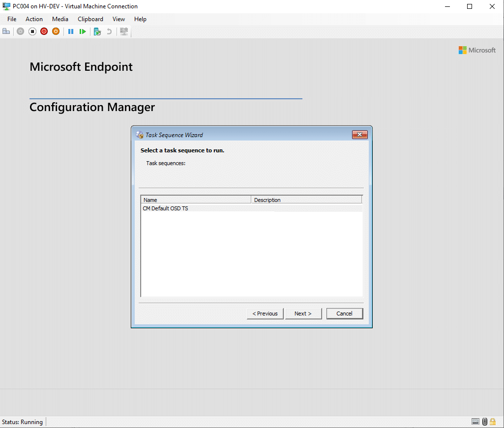
Task: Shut down the guest operating system
Action: coord(44,31)
